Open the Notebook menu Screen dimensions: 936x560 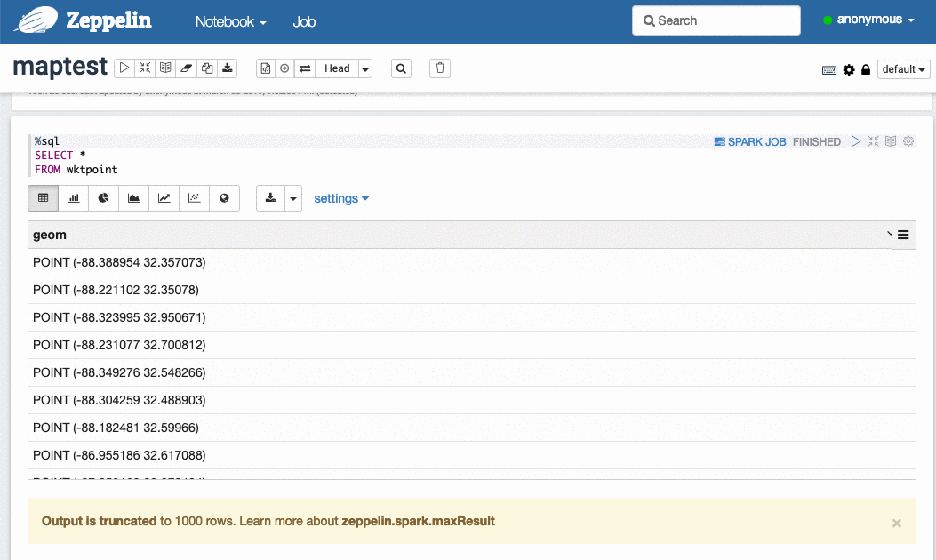click(230, 21)
